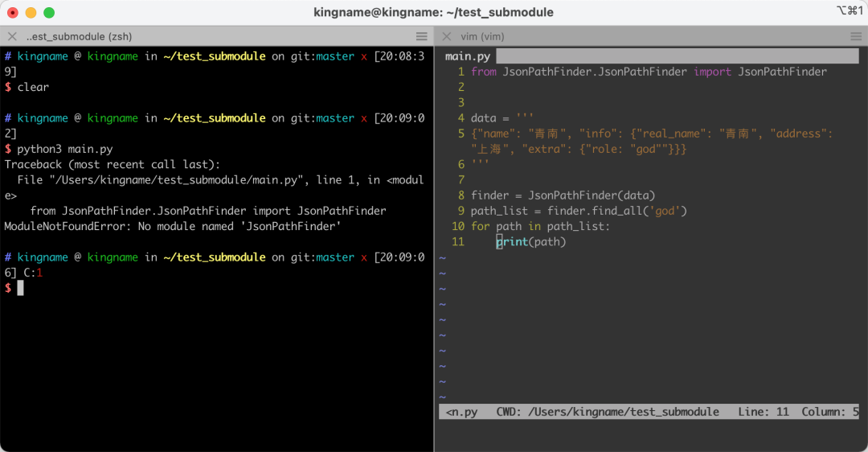Click the terminal cursor at the last prompt

tap(20, 288)
